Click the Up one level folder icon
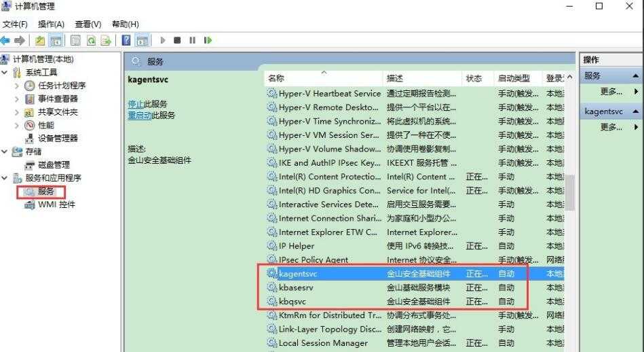The width and height of the screenshot is (644, 352). (x=40, y=40)
